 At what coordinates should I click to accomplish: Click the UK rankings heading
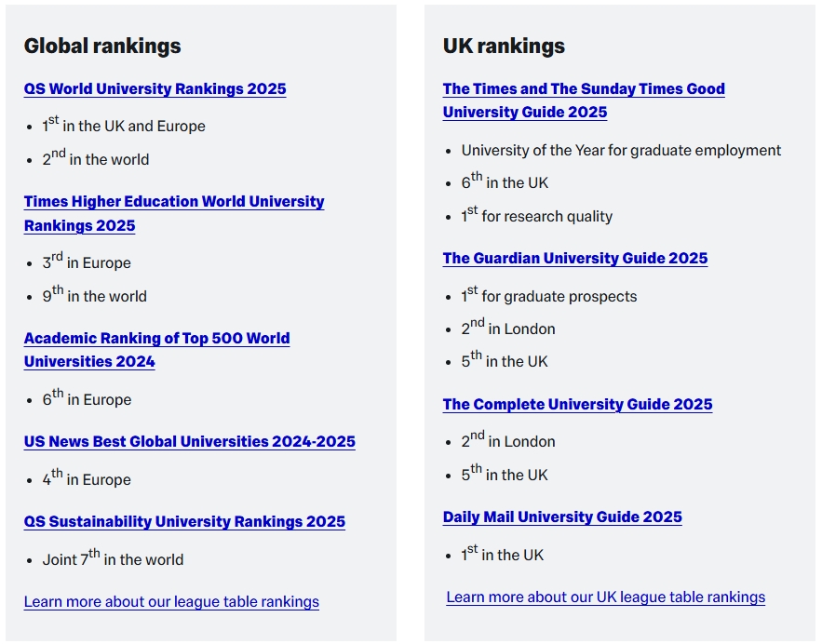pyautogui.click(x=504, y=46)
